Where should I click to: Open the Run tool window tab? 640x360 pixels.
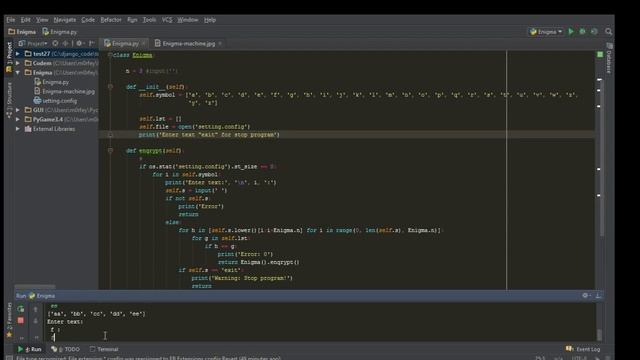tap(29, 349)
